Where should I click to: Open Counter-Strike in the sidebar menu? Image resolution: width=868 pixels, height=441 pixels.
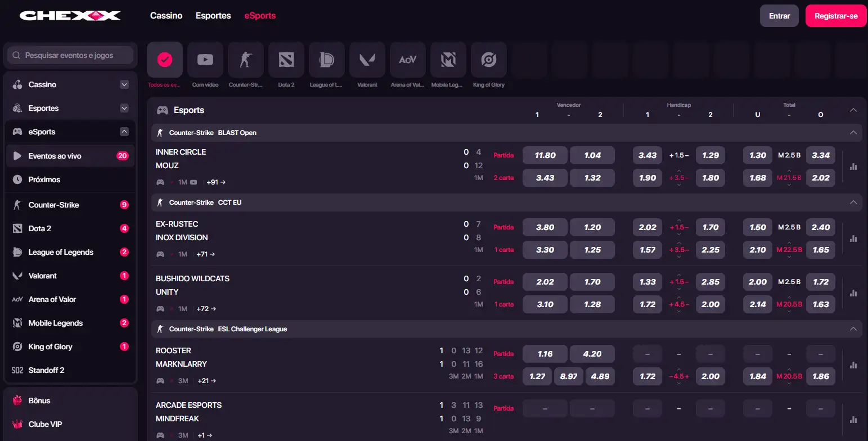coord(70,205)
